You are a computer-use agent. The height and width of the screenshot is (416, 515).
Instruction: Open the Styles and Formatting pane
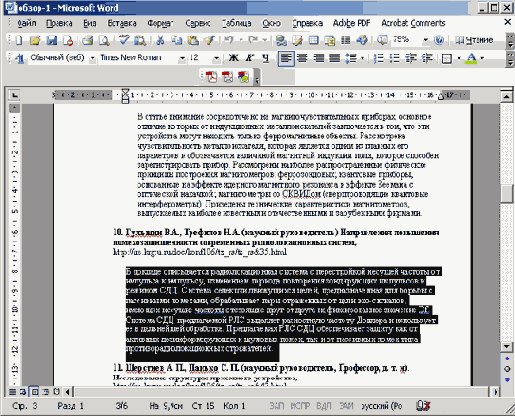pyautogui.click(x=19, y=58)
